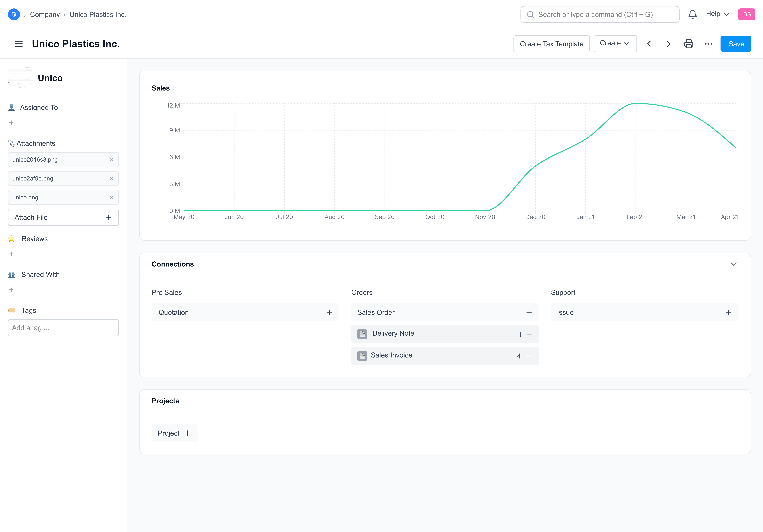
Task: Click the print icon
Action: tap(689, 44)
